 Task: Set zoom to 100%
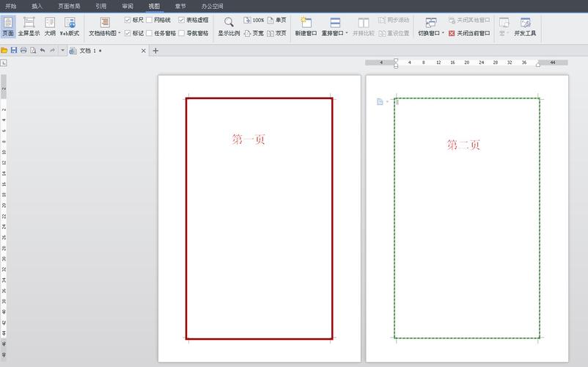click(x=254, y=20)
